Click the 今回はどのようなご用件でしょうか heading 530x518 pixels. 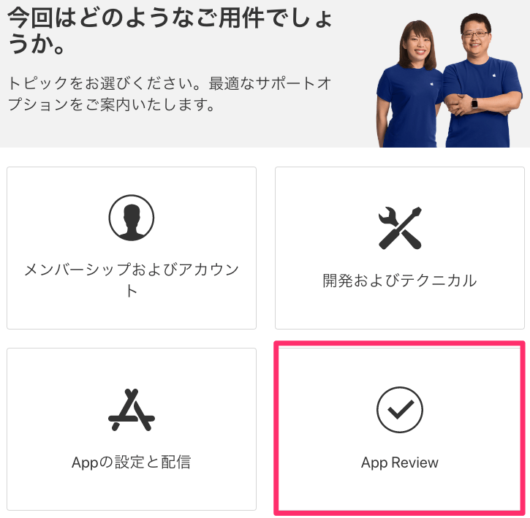pyautogui.click(x=170, y=30)
